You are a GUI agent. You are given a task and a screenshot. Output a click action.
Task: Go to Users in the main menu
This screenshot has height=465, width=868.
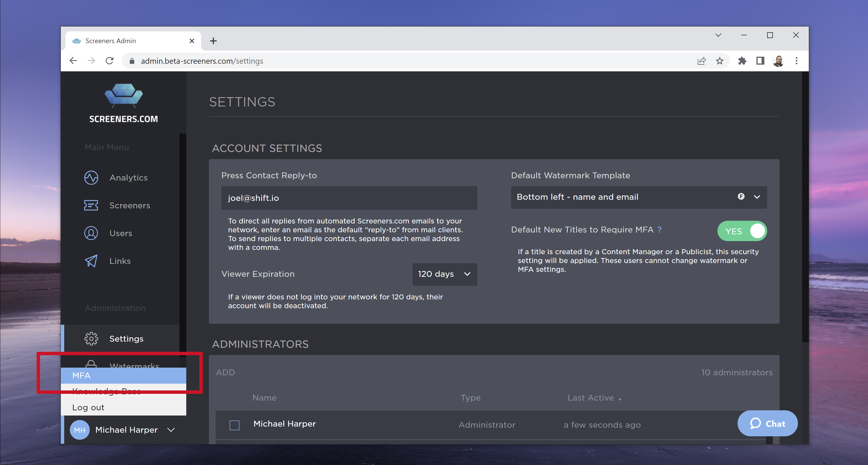(121, 233)
